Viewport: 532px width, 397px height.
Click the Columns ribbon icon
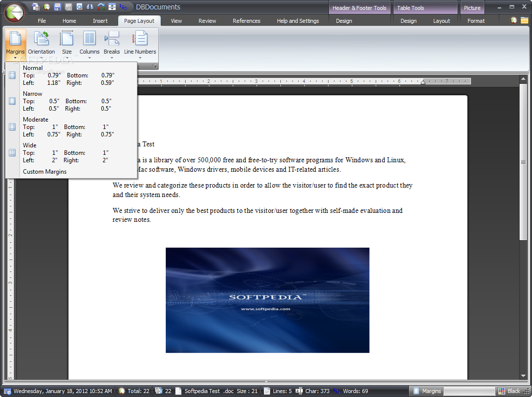click(89, 38)
